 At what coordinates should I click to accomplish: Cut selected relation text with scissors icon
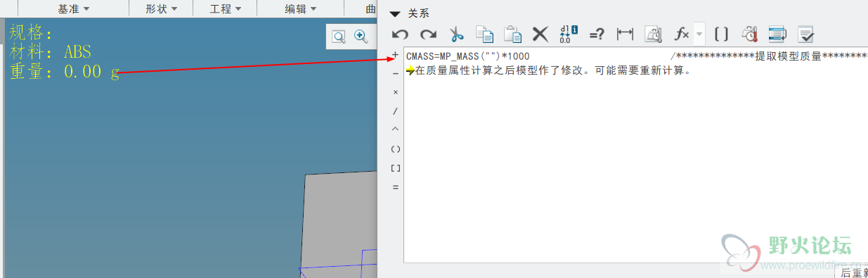tap(457, 34)
